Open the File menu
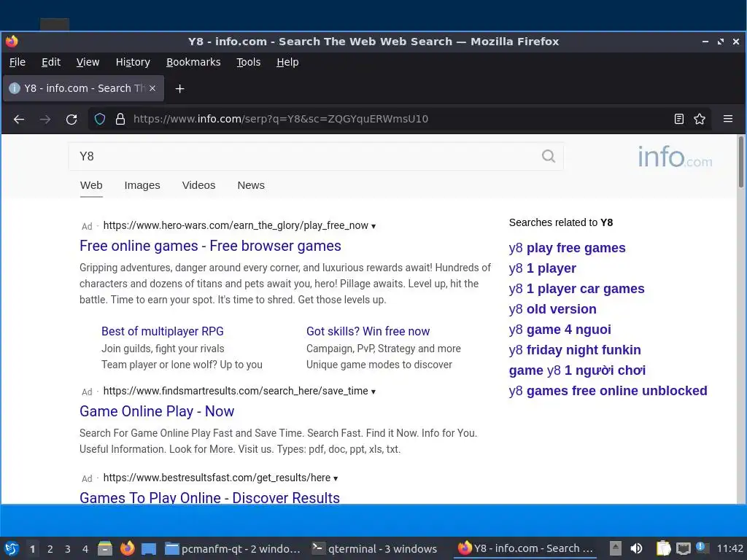Screen dimensions: 747x560 18,63
